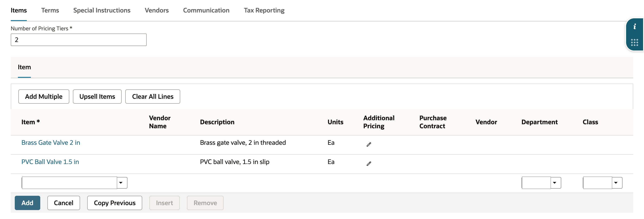Viewport: 644px width, 219px height.
Task: Click the Add Multiple button
Action: click(x=44, y=97)
